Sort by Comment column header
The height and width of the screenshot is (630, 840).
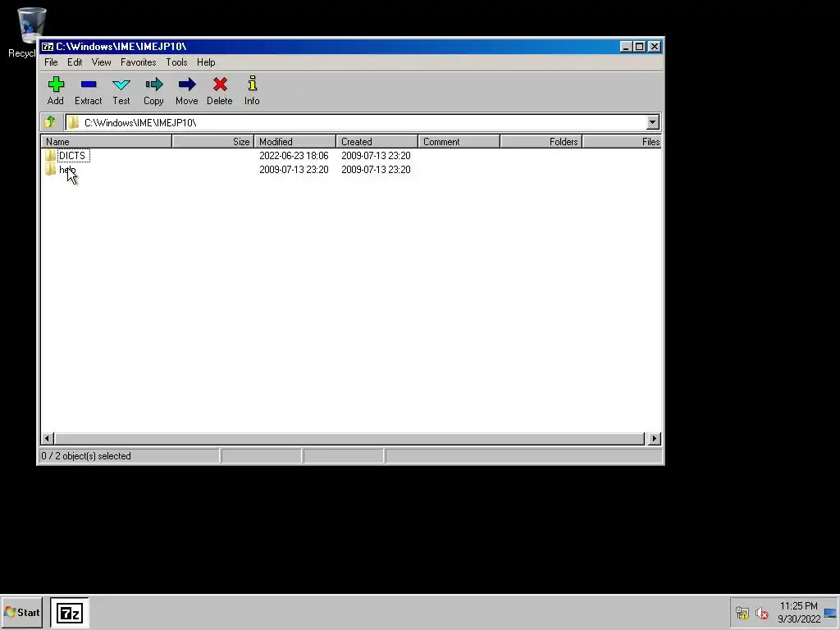pos(459,141)
